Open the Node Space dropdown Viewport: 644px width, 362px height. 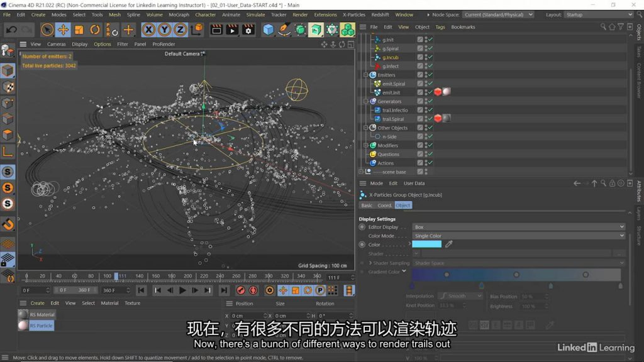pyautogui.click(x=498, y=14)
